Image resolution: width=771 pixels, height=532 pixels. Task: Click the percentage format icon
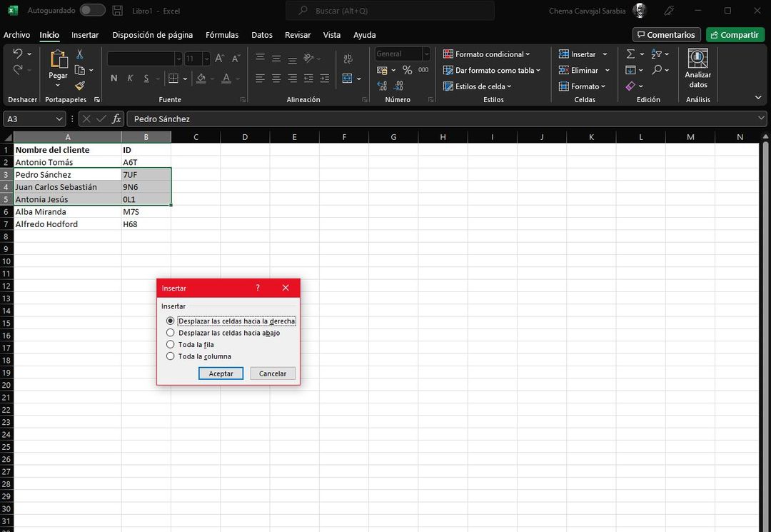pyautogui.click(x=408, y=70)
